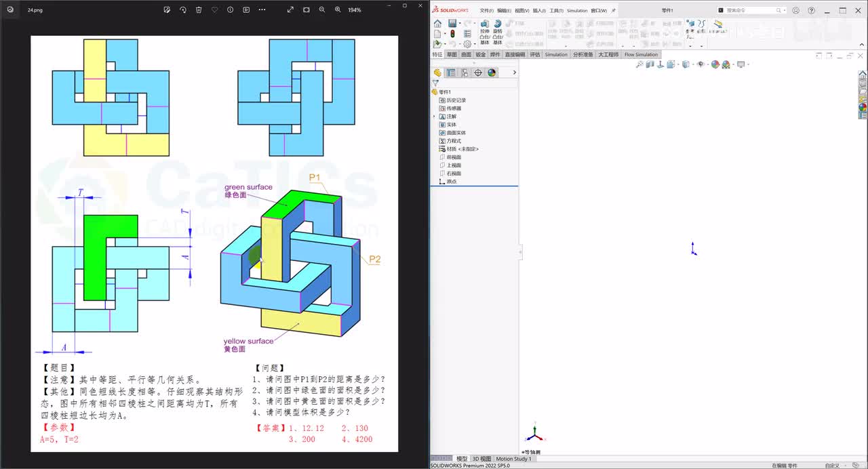Enter full screen in Photos viewer
Image resolution: width=868 pixels, height=469 pixels.
tap(290, 9)
